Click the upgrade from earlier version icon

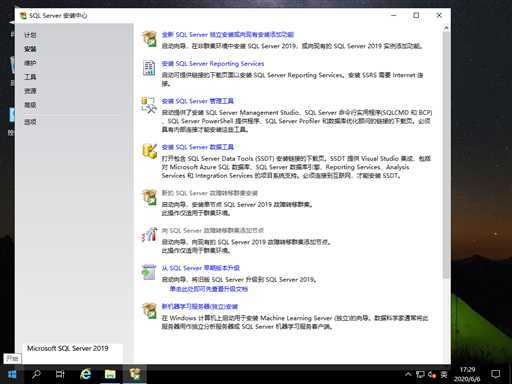(x=149, y=272)
